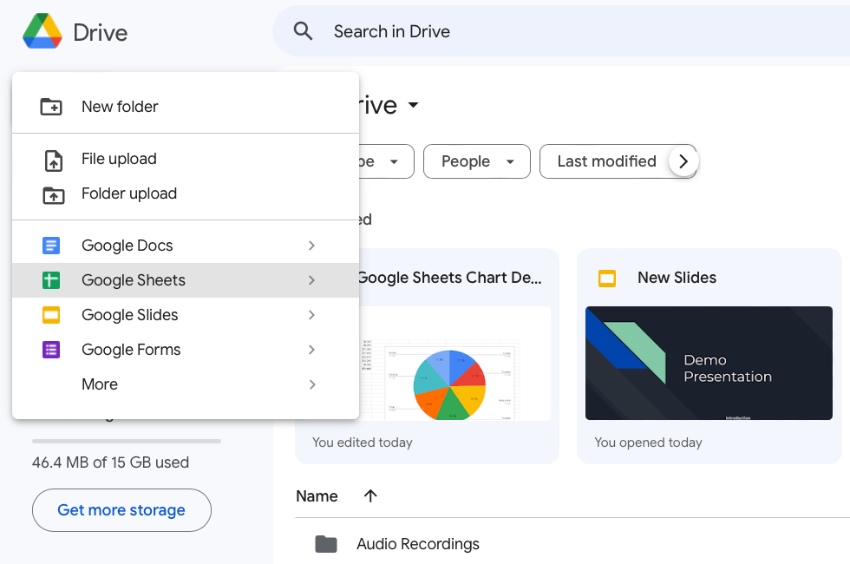Click the green Google Sheets icon
Screen dimensions: 850x564
[51, 280]
